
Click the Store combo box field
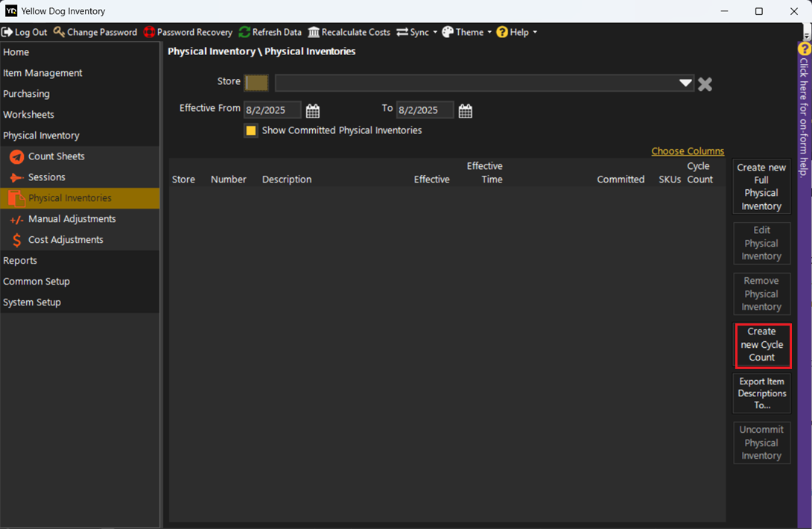(484, 83)
